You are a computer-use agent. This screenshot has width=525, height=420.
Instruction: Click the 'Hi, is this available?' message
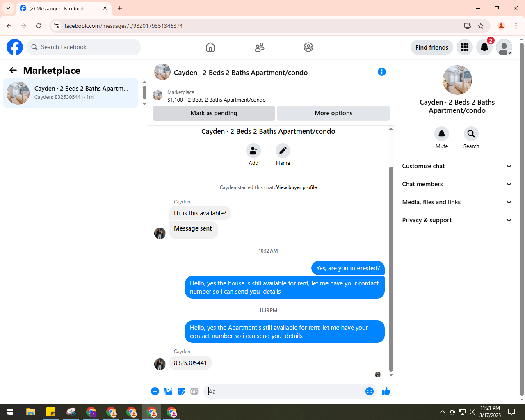(x=200, y=213)
